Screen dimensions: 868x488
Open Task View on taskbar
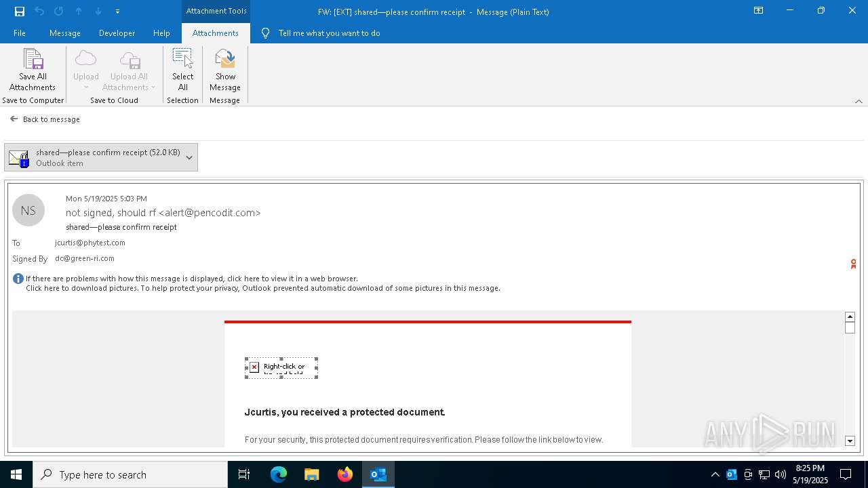(244, 474)
